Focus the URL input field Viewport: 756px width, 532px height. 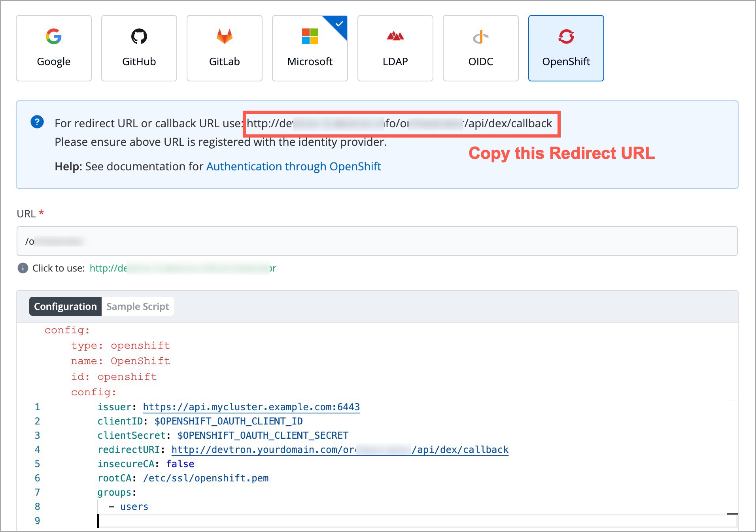377,241
